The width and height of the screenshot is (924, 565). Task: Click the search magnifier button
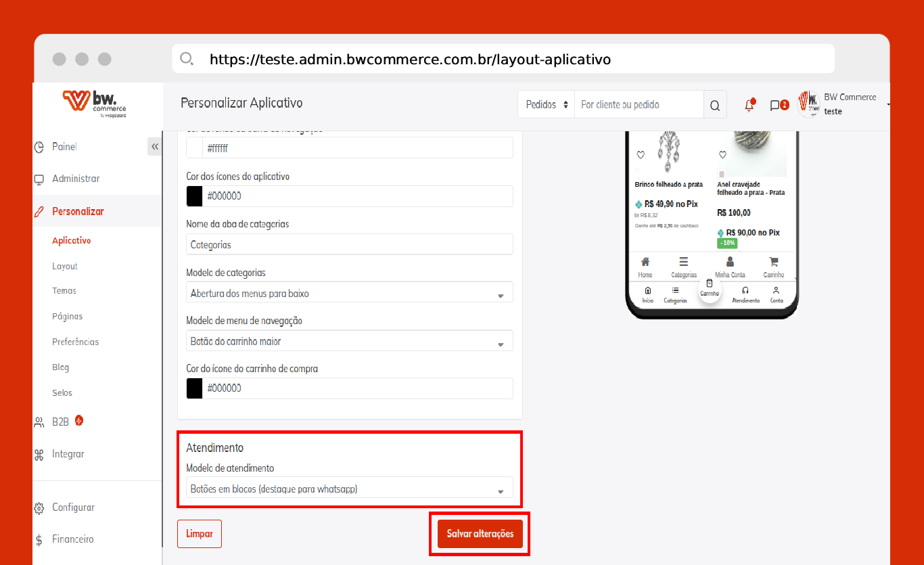pyautogui.click(x=715, y=105)
